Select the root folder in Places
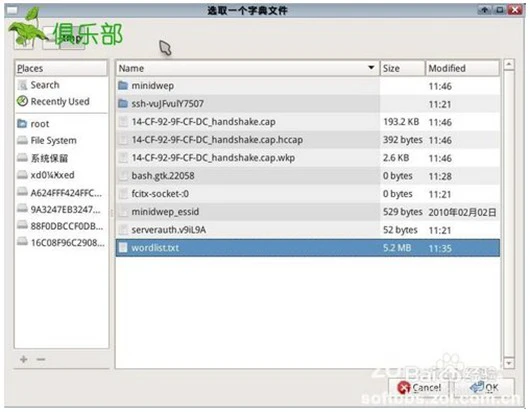Viewport: 530px width, 412px height. (x=33, y=124)
